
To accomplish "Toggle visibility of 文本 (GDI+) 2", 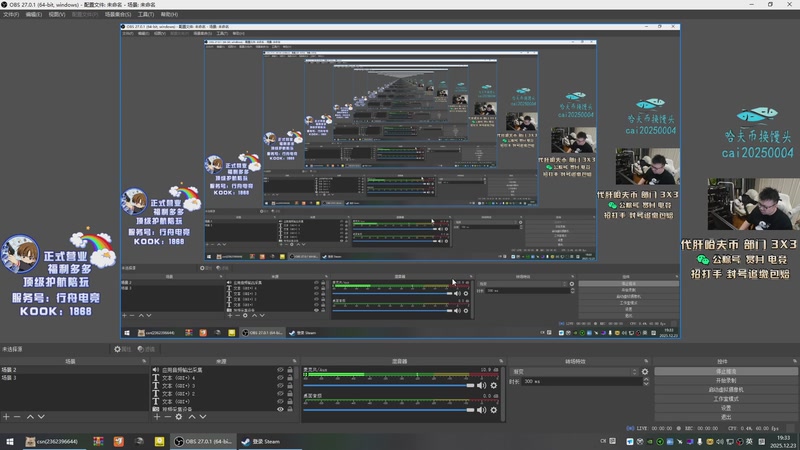I will [x=280, y=393].
